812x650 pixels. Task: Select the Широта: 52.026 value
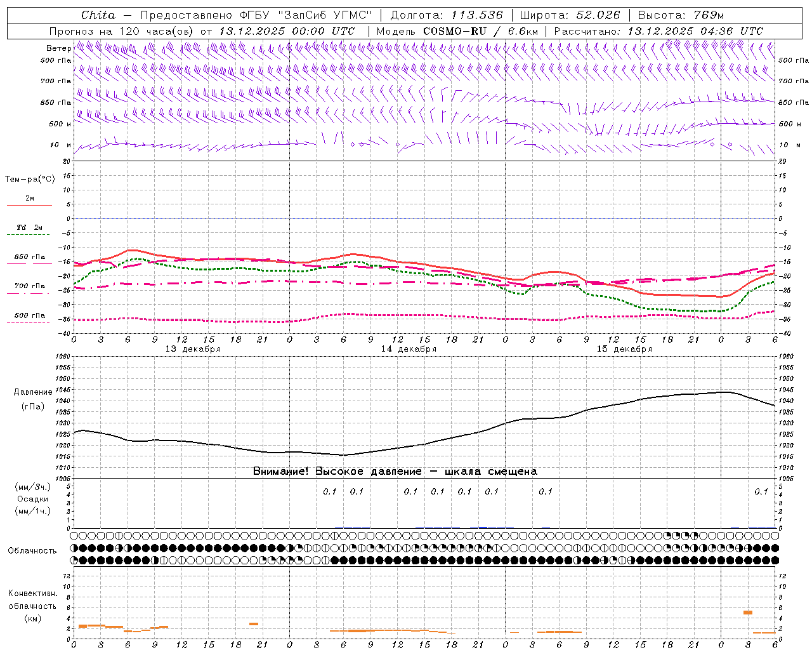click(570, 15)
